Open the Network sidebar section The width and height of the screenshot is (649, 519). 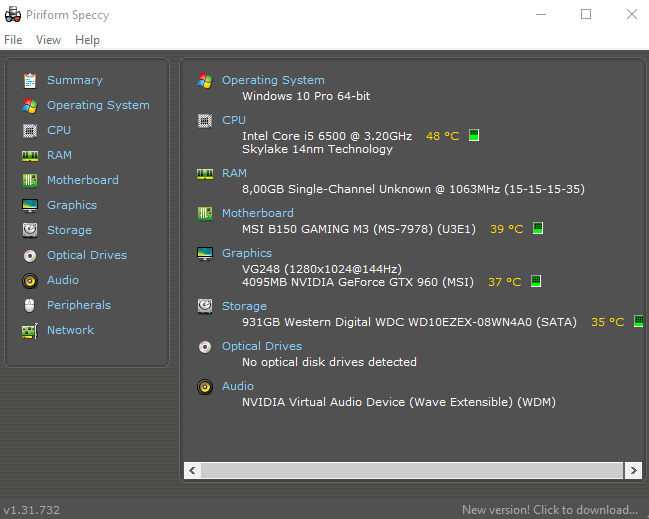click(x=70, y=330)
